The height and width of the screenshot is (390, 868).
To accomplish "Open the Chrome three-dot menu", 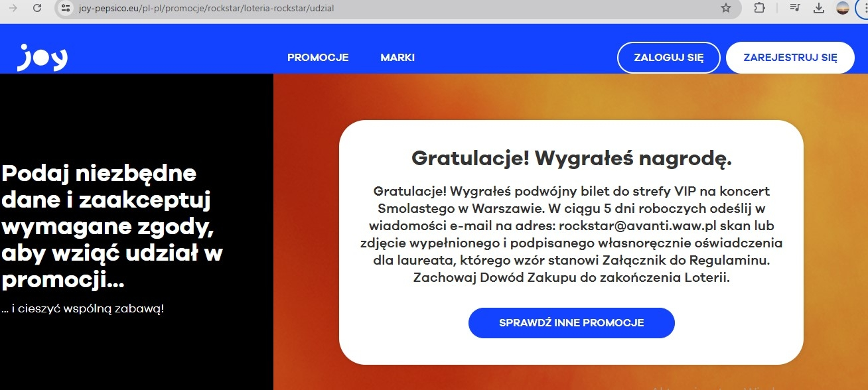I will click(x=863, y=8).
